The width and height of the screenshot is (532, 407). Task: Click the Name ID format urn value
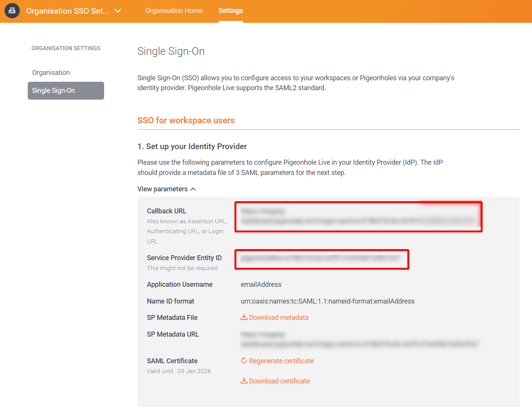coord(327,301)
